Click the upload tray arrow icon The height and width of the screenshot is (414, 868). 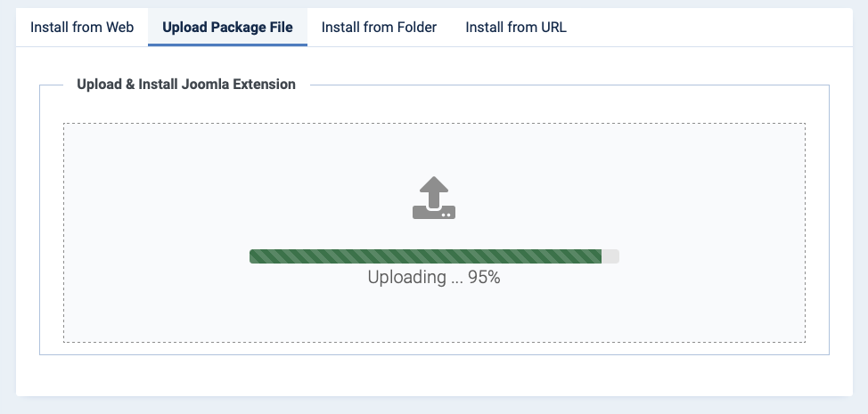[x=434, y=198]
